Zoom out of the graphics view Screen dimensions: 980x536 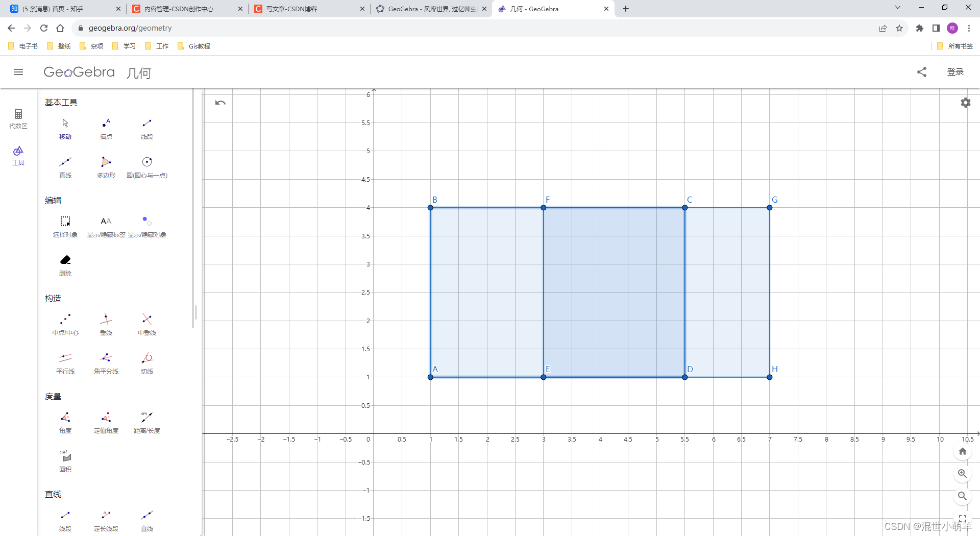click(x=963, y=496)
